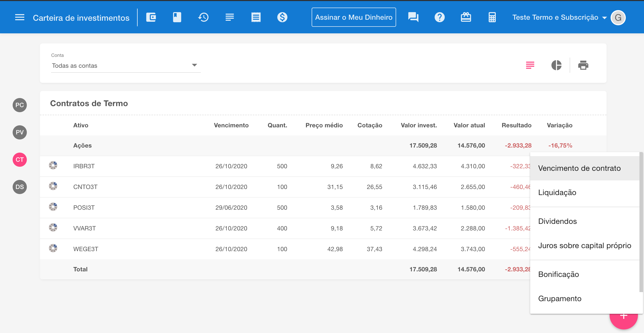Click the dollar sign coin icon
Viewport: 644px width, 333px height.
pyautogui.click(x=282, y=17)
